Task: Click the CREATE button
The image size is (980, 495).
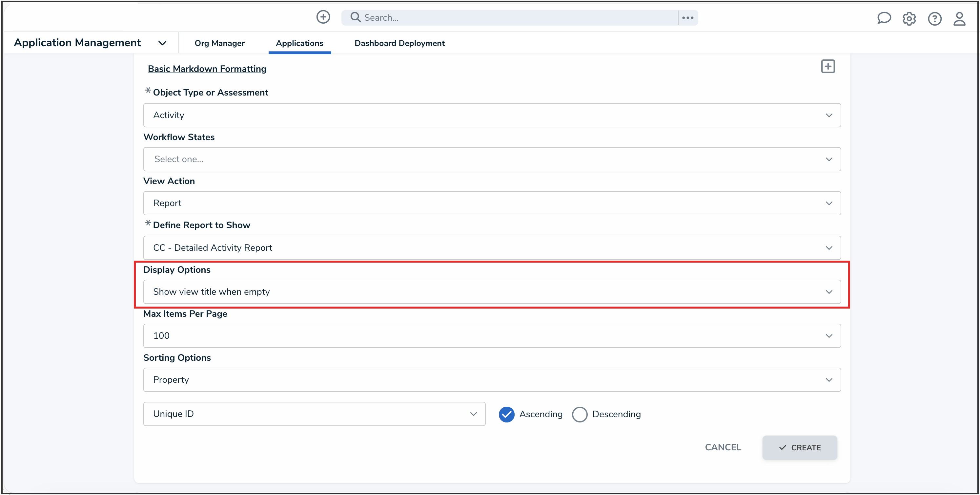Action: [799, 447]
